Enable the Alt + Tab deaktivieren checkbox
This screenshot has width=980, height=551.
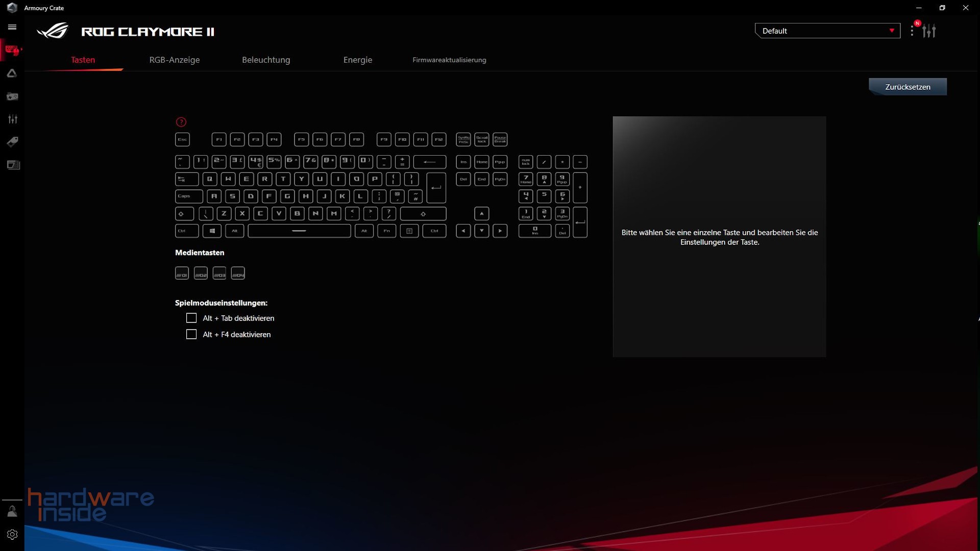pos(191,318)
